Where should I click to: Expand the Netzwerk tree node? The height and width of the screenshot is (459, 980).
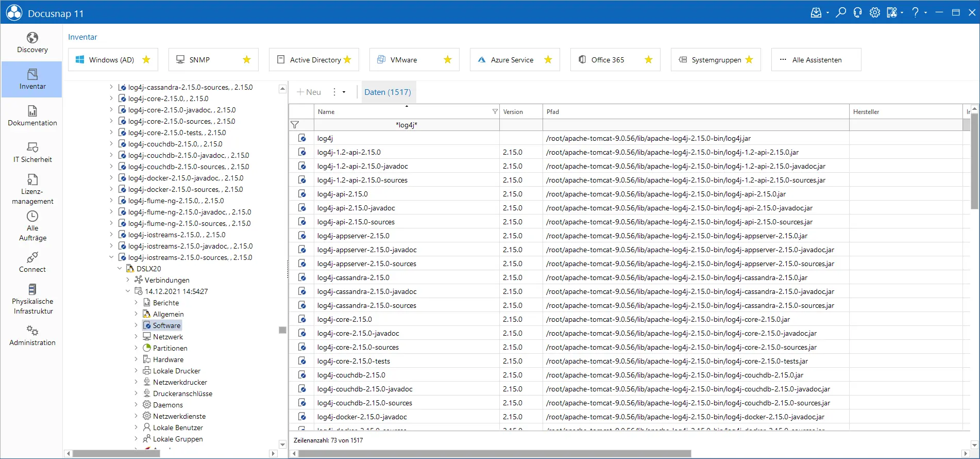[136, 337]
